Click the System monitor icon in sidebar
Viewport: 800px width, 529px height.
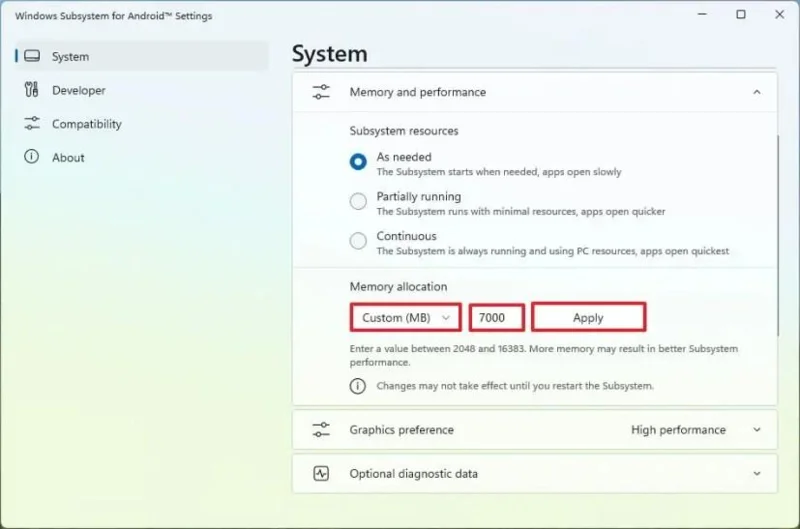click(x=32, y=56)
